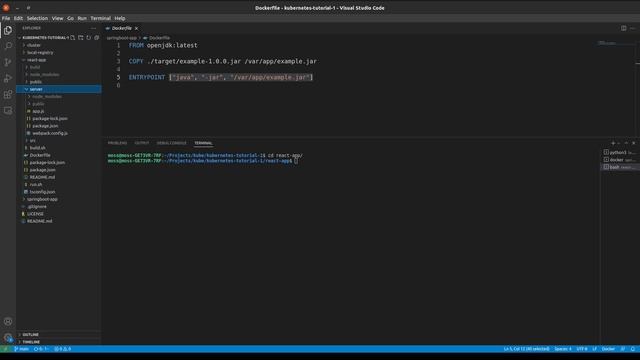Open the File menu

(x=6, y=18)
